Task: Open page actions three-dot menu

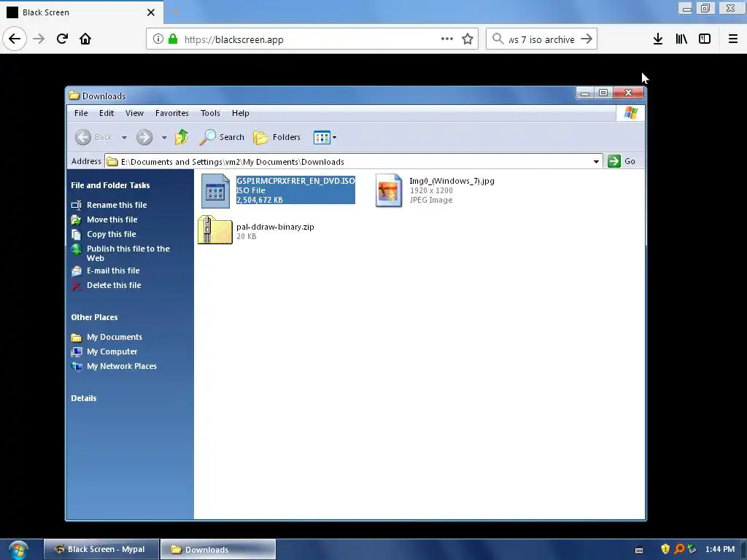Action: pyautogui.click(x=447, y=39)
